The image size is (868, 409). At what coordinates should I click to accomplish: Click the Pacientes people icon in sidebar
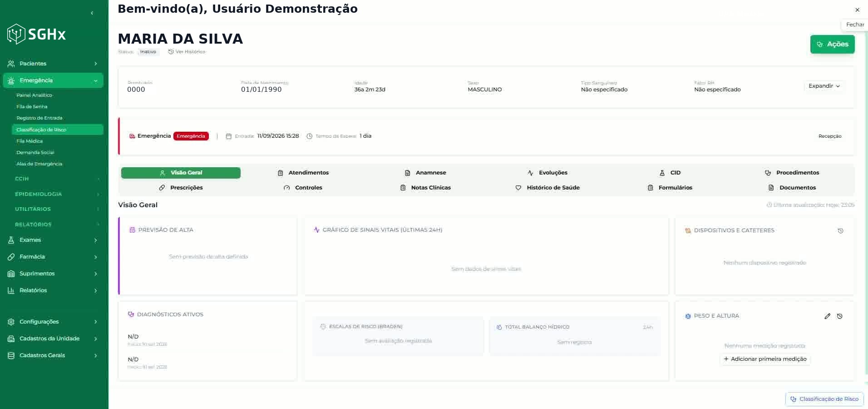point(11,64)
